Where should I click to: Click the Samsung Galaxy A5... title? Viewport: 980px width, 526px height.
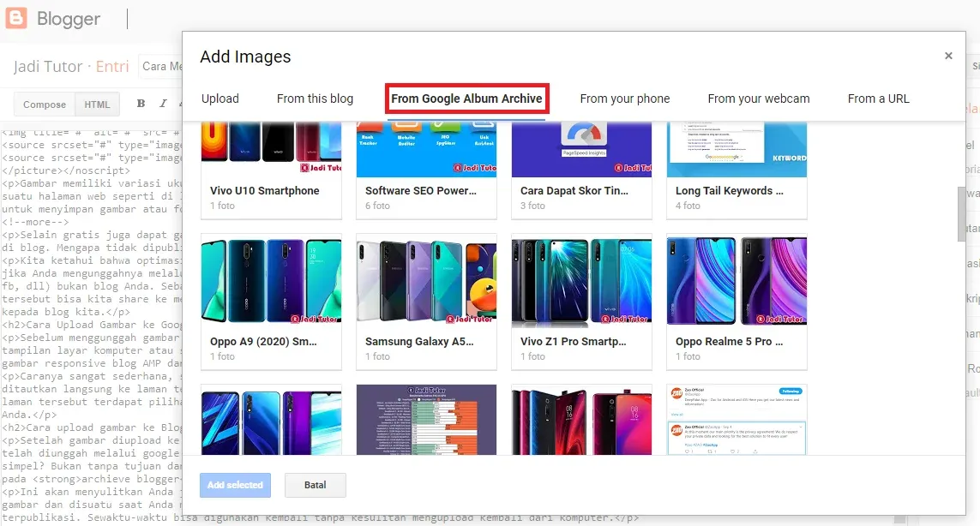419,342
